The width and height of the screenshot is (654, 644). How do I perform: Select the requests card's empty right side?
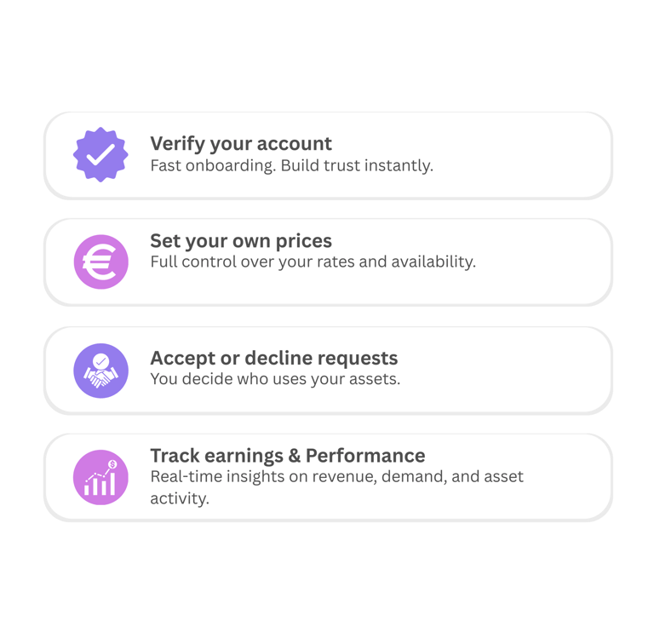(528, 370)
